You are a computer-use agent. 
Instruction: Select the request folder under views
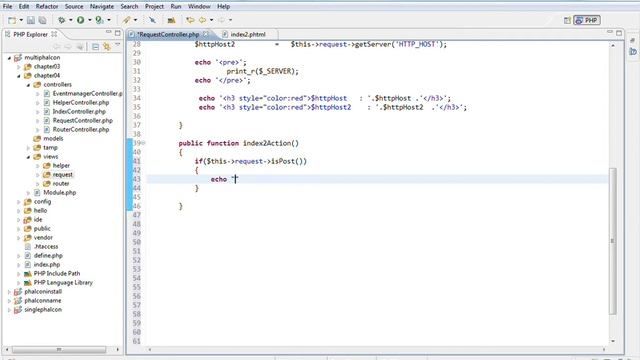click(62, 175)
